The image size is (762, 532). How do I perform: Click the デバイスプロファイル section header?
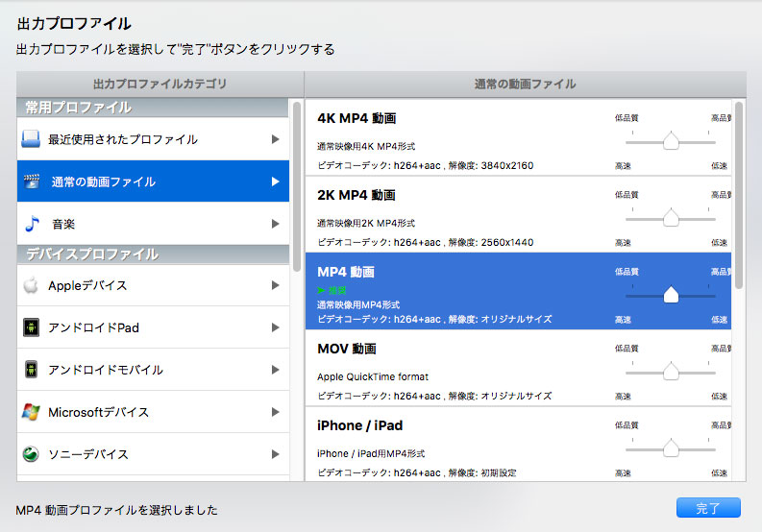pos(153,254)
